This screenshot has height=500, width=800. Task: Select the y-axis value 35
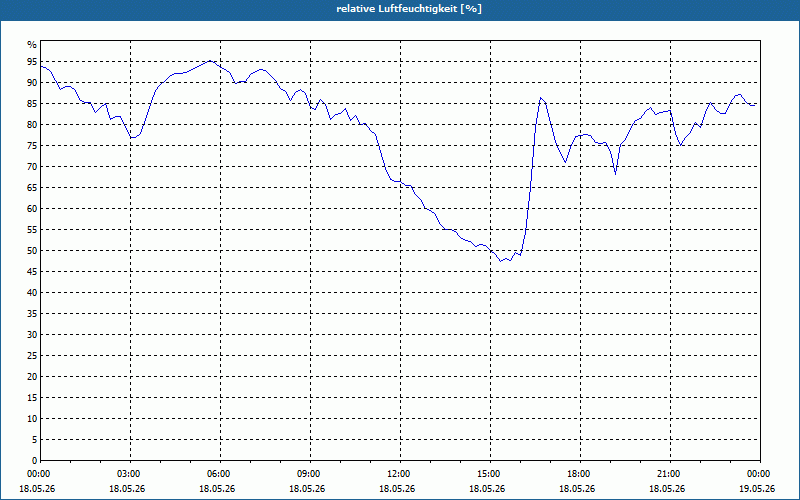click(x=32, y=314)
